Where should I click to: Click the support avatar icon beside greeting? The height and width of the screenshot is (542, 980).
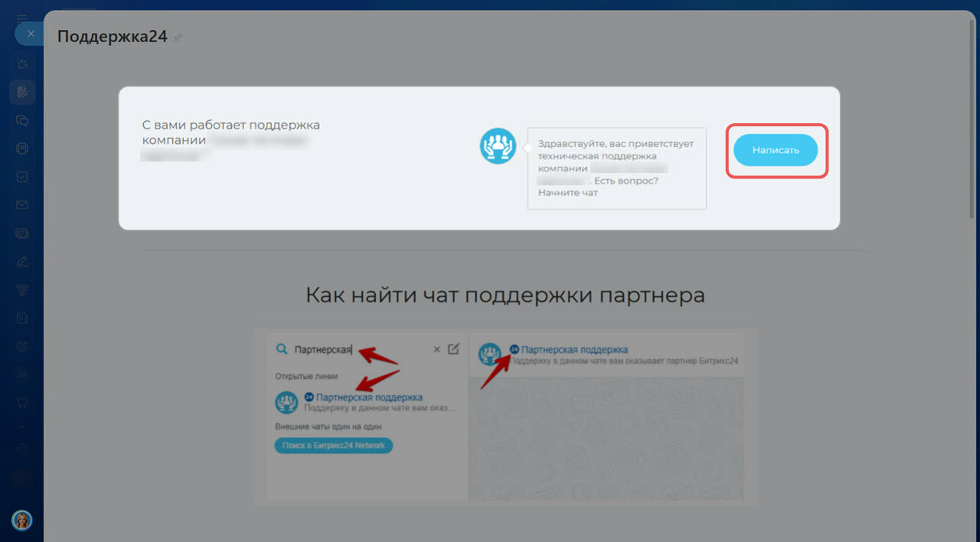(498, 145)
